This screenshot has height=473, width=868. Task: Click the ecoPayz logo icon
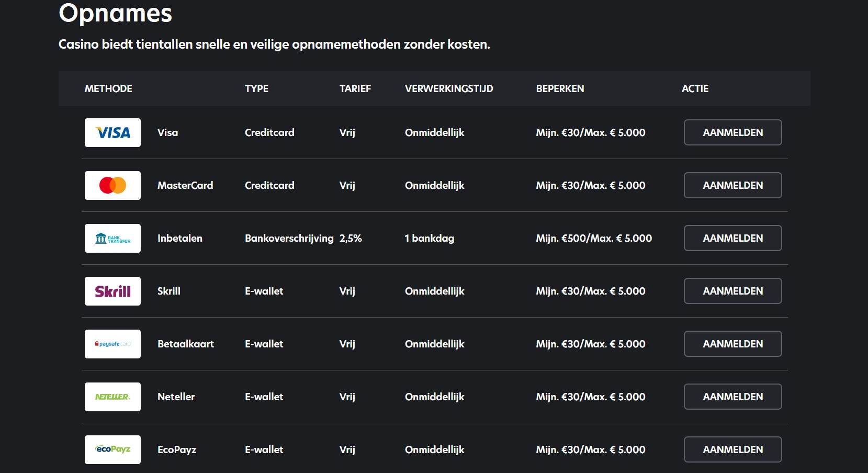coord(112,449)
